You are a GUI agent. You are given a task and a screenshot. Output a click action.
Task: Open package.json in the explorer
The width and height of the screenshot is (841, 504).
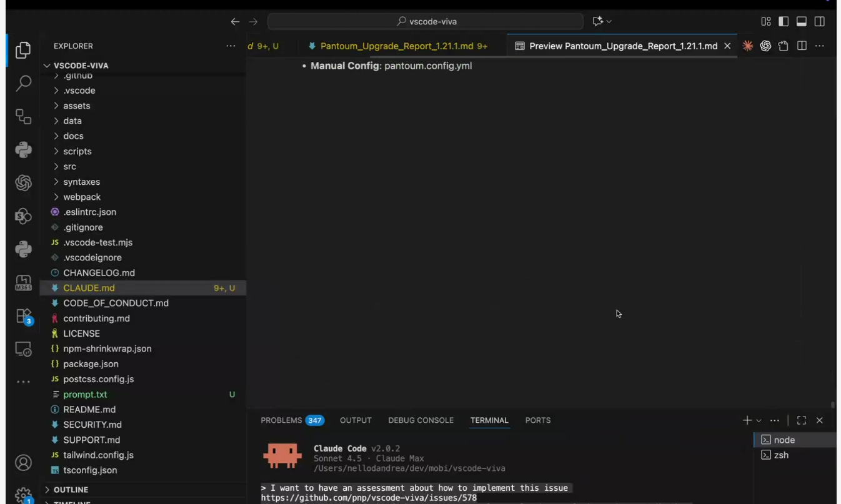point(91,363)
